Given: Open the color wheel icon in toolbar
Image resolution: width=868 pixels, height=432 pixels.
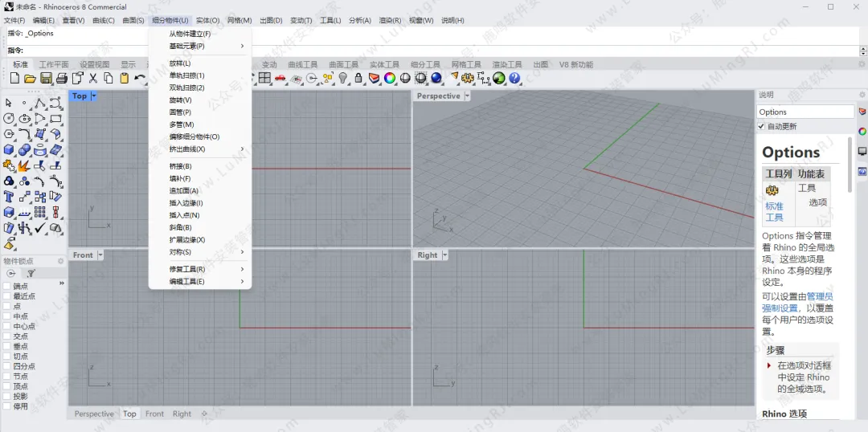Looking at the screenshot, I should pos(390,78).
